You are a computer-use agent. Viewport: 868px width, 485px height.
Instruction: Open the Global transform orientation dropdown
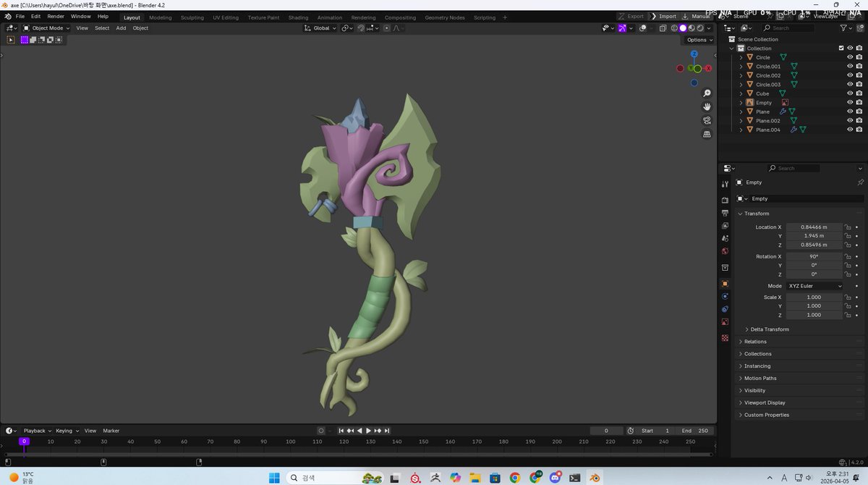tap(320, 28)
